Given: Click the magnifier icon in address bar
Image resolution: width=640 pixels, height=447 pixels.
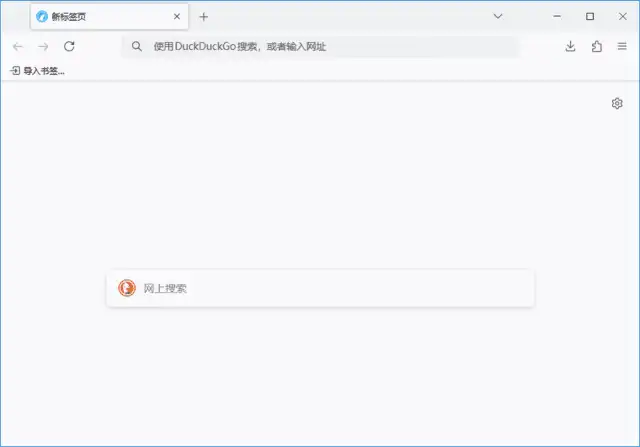Looking at the screenshot, I should point(137,46).
